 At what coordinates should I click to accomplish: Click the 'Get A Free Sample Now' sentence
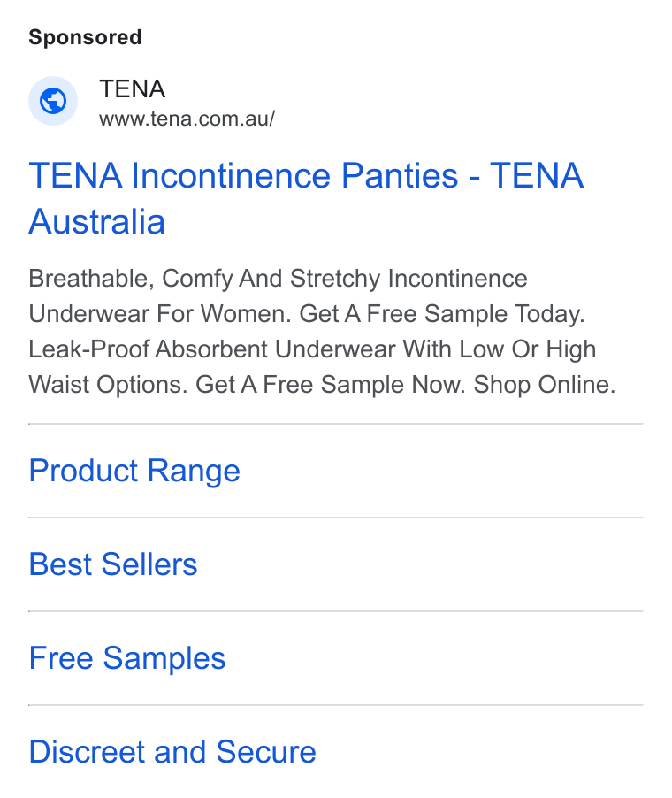coord(331,385)
